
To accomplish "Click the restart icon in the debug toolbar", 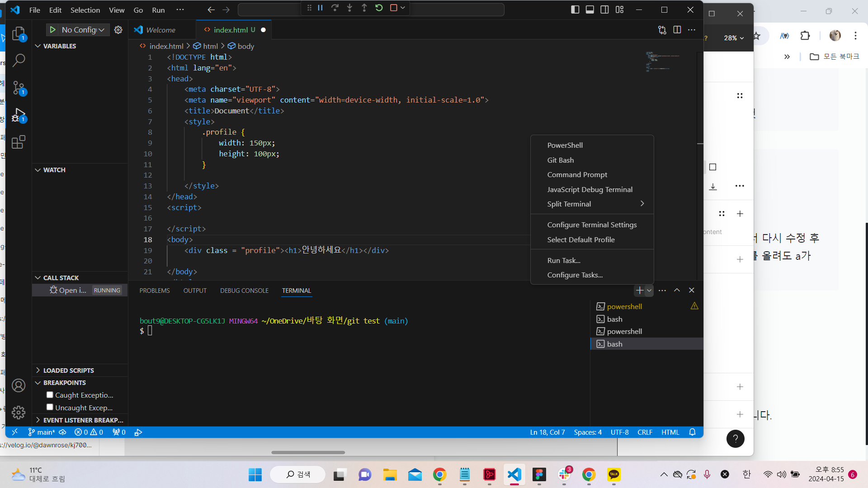I will pyautogui.click(x=379, y=8).
